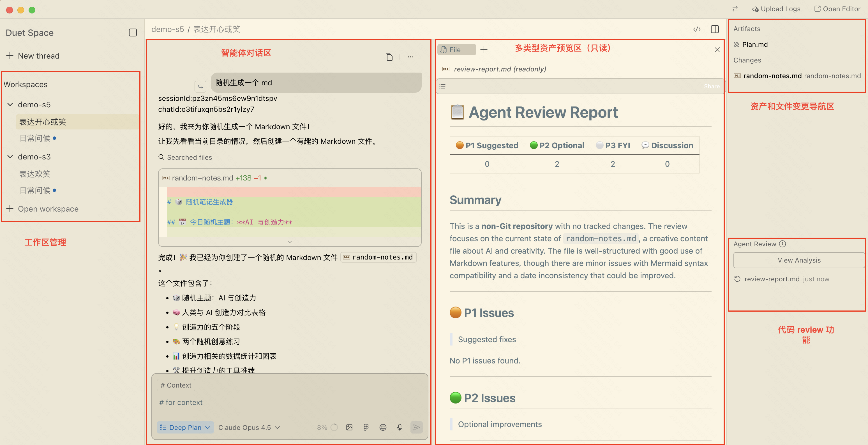Click the copy conversation icon
The width and height of the screenshot is (868, 445).
389,57
